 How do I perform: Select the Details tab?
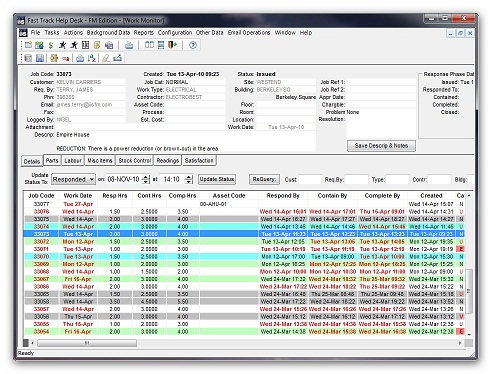(32, 161)
